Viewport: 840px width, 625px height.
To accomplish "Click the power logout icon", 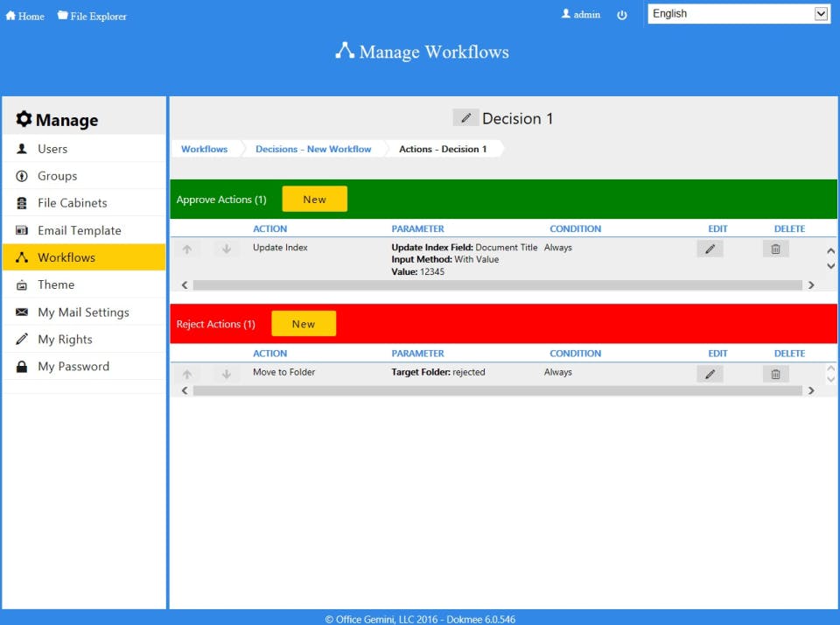I will (x=621, y=15).
